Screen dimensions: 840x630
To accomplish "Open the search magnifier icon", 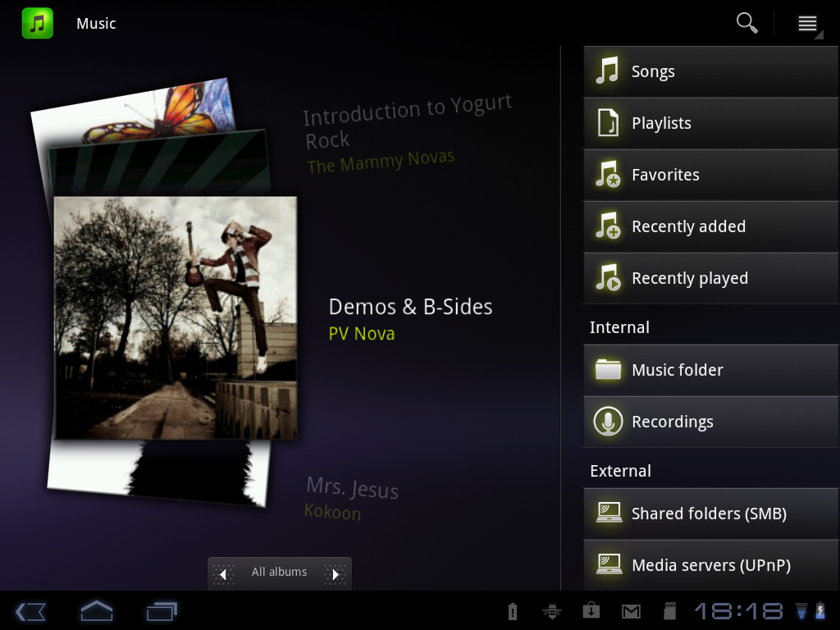I will point(746,23).
